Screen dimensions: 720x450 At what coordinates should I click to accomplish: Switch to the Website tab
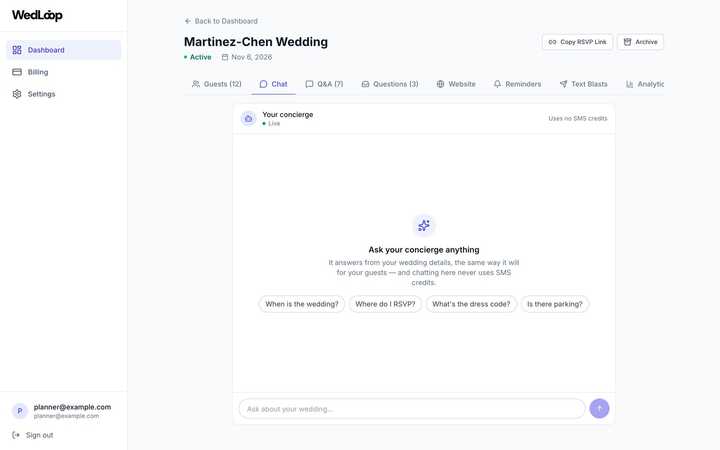pos(456,84)
